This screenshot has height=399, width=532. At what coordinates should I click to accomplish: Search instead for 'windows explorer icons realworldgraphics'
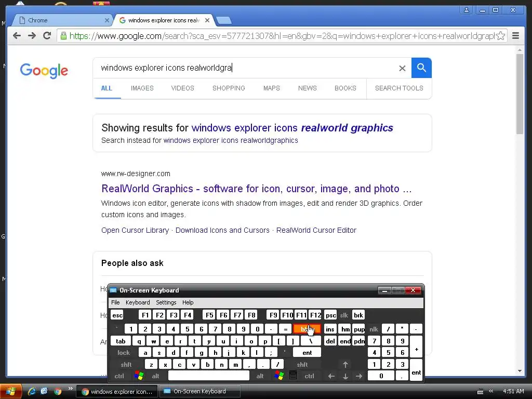click(231, 140)
